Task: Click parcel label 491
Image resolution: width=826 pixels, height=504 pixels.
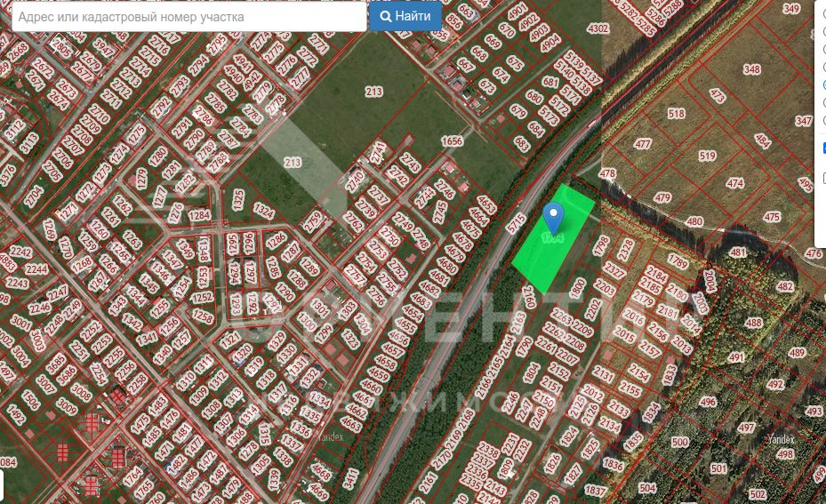Action: point(736,357)
